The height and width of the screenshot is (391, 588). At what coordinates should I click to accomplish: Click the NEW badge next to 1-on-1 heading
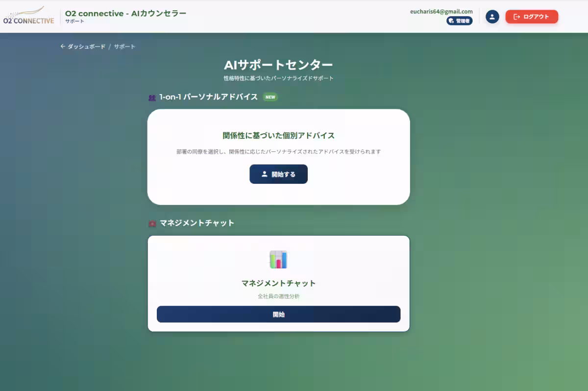270,97
